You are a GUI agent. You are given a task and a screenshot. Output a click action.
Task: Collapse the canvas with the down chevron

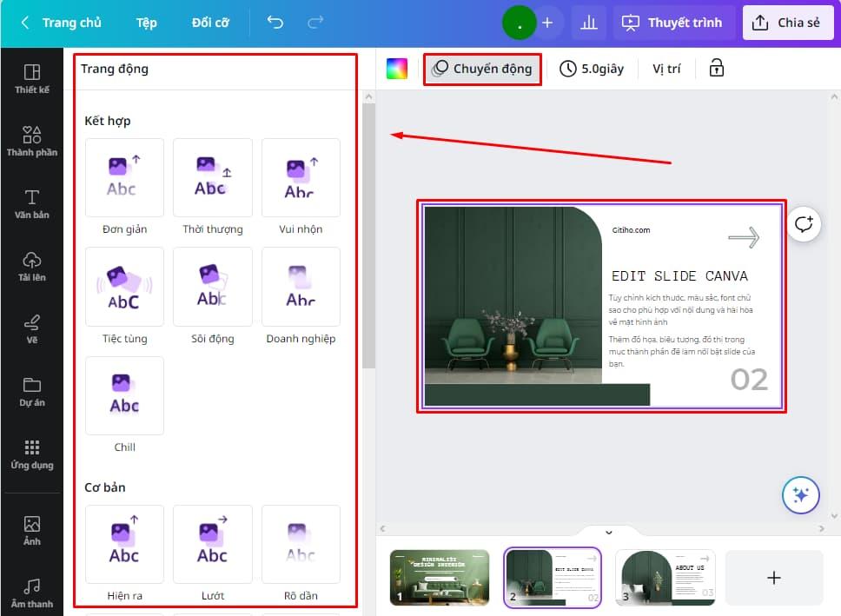point(608,532)
